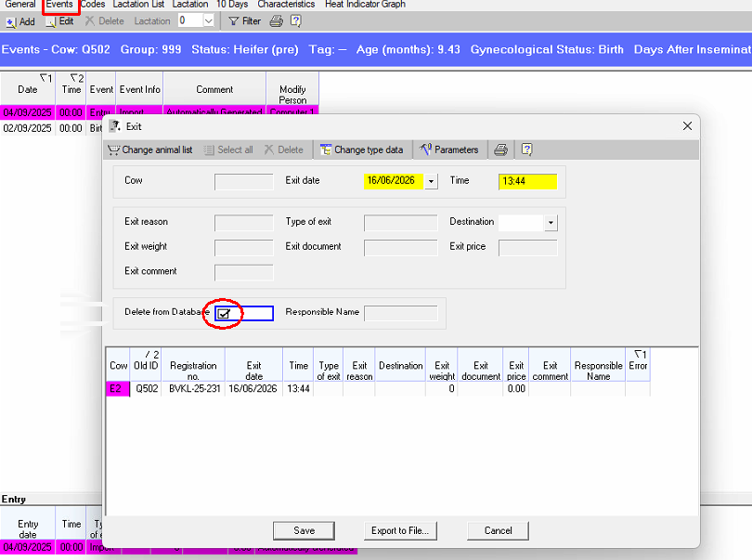
Task: Click the Cancel button
Action: pos(498,530)
